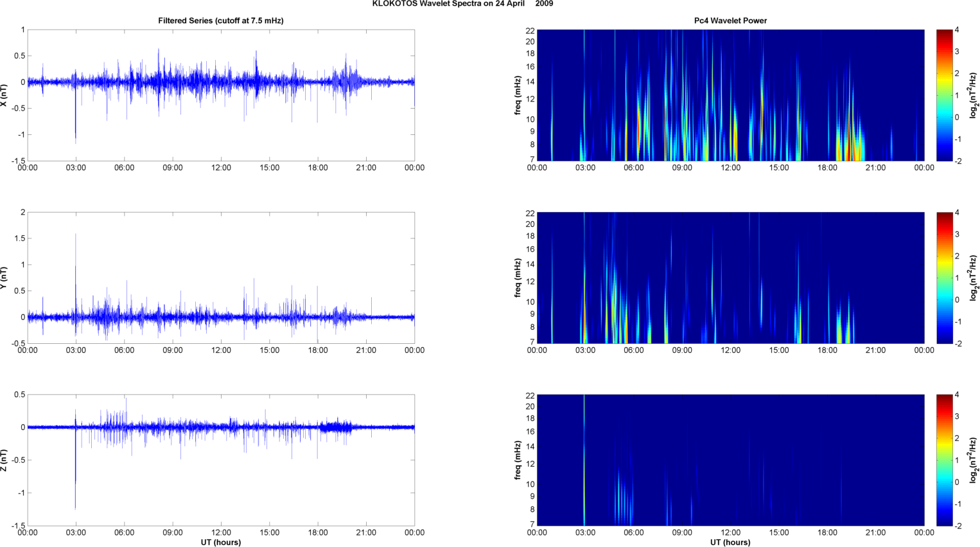
Task: Click the KLOKOTOS Wavelet Spectra figure title
Action: pyautogui.click(x=462, y=4)
